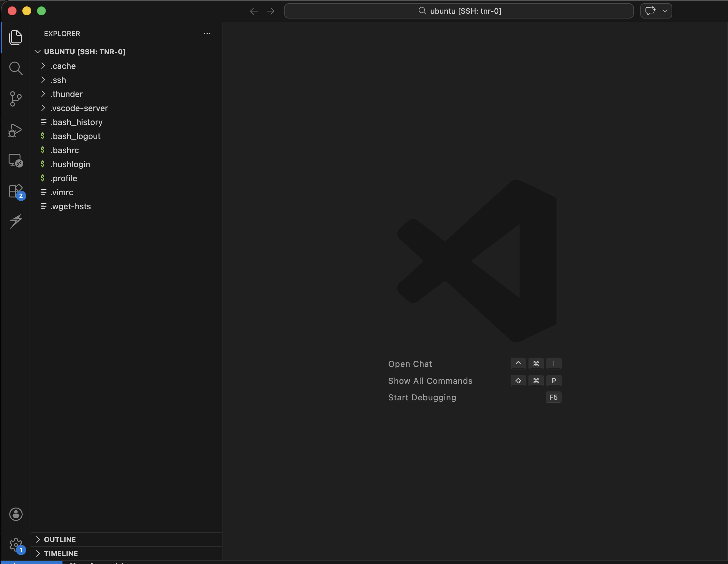The image size is (728, 564).
Task: Click the chat sparkle icon in the title bar
Action: click(650, 11)
